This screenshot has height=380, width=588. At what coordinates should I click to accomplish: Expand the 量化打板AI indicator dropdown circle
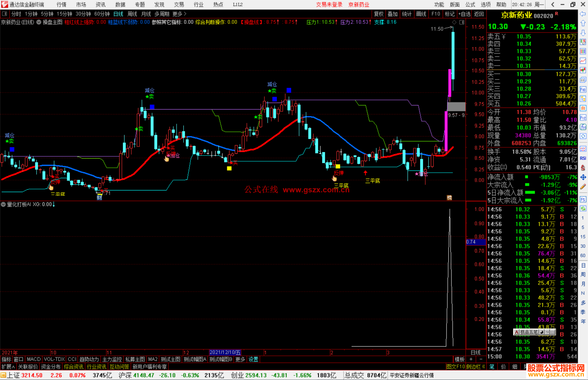[3, 204]
